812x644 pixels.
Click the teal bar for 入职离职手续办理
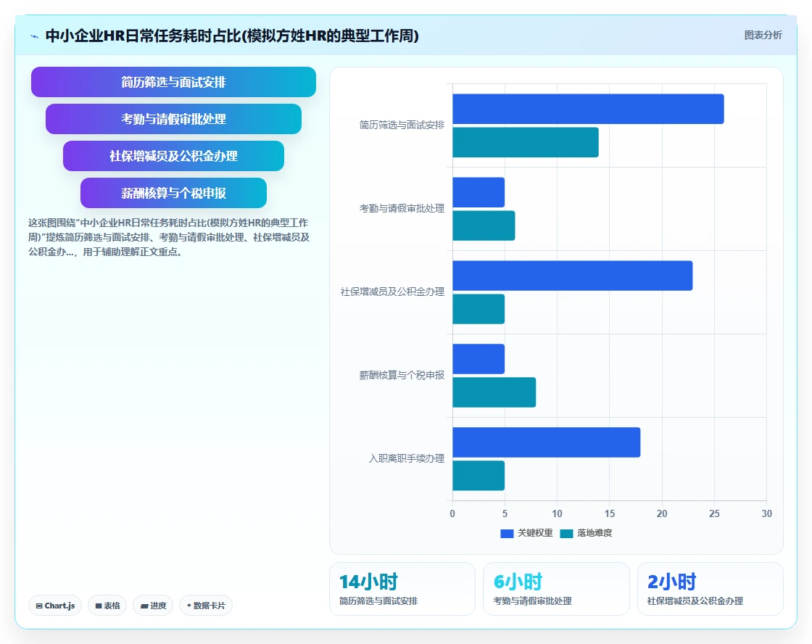point(478,476)
